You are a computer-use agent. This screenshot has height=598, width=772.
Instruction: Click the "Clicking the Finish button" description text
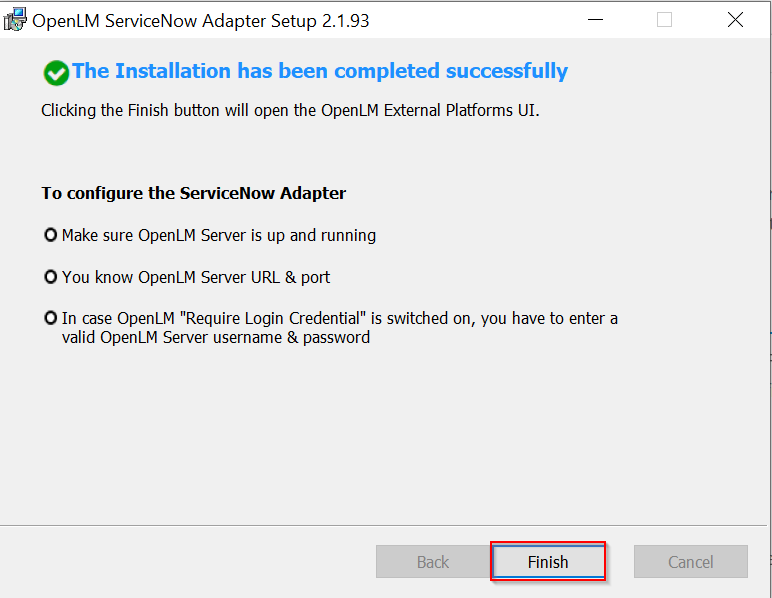[x=290, y=110]
